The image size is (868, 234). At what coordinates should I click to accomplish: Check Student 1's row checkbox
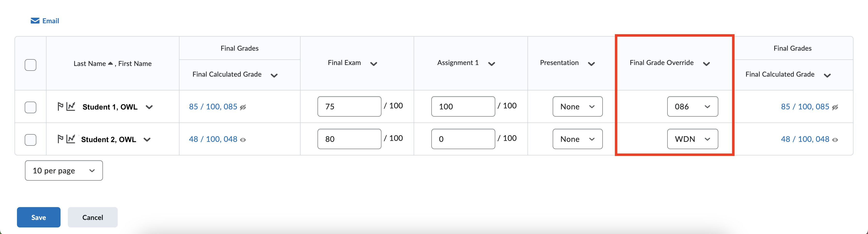tap(30, 107)
